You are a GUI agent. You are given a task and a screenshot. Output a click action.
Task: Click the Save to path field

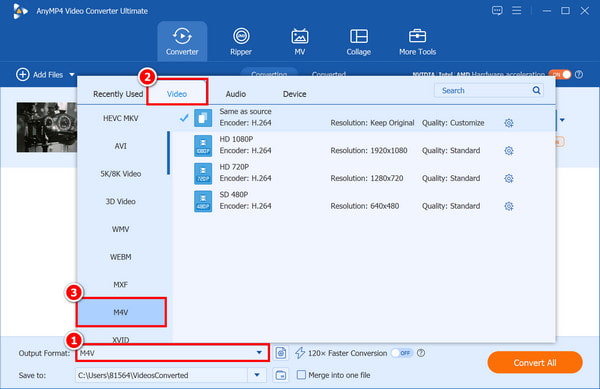click(162, 375)
